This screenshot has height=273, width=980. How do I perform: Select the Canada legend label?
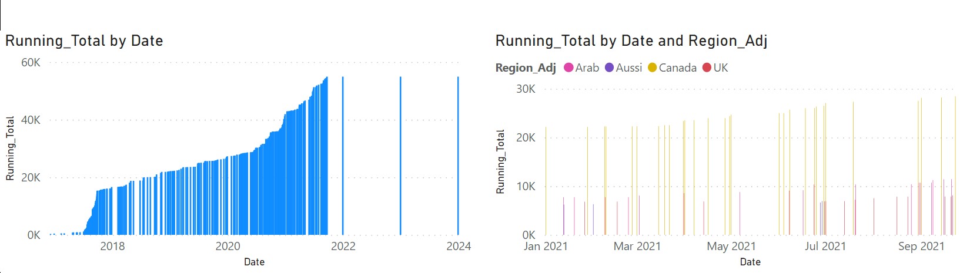[678, 68]
